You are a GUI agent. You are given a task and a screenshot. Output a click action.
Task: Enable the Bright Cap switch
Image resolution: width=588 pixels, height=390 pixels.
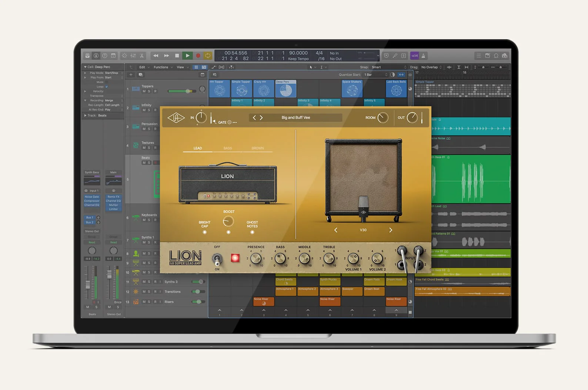click(205, 232)
